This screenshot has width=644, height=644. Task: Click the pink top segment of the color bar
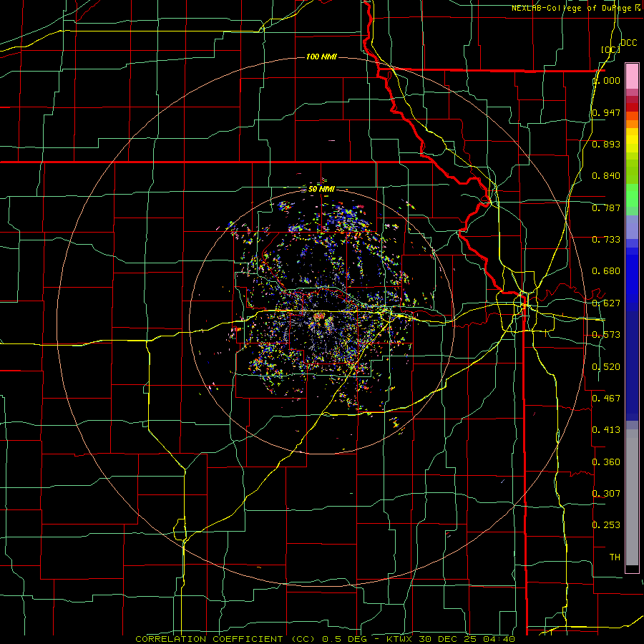click(x=632, y=76)
